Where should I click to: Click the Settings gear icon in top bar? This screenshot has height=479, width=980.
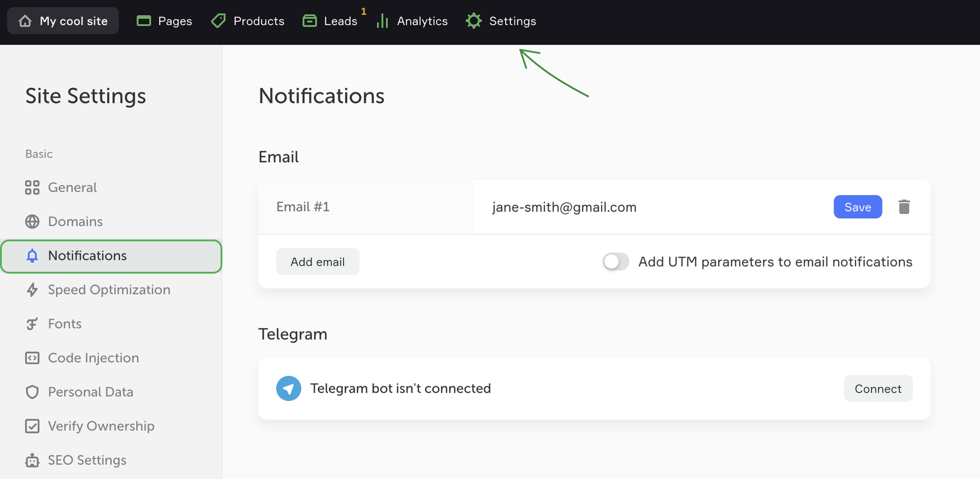pos(474,21)
